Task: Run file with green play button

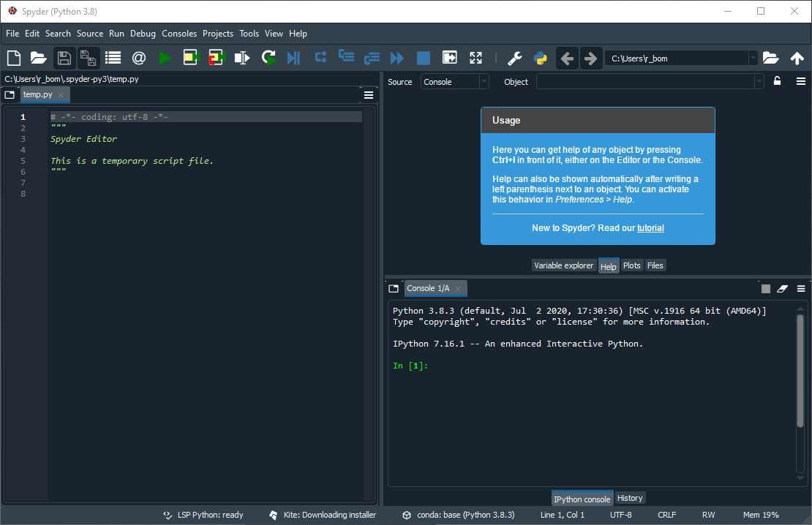Action: click(165, 58)
